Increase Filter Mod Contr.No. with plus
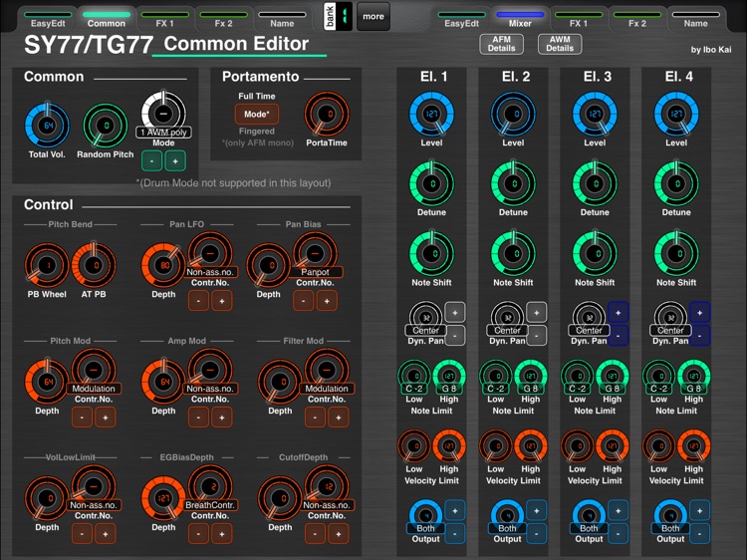This screenshot has width=747, height=560. point(339,418)
